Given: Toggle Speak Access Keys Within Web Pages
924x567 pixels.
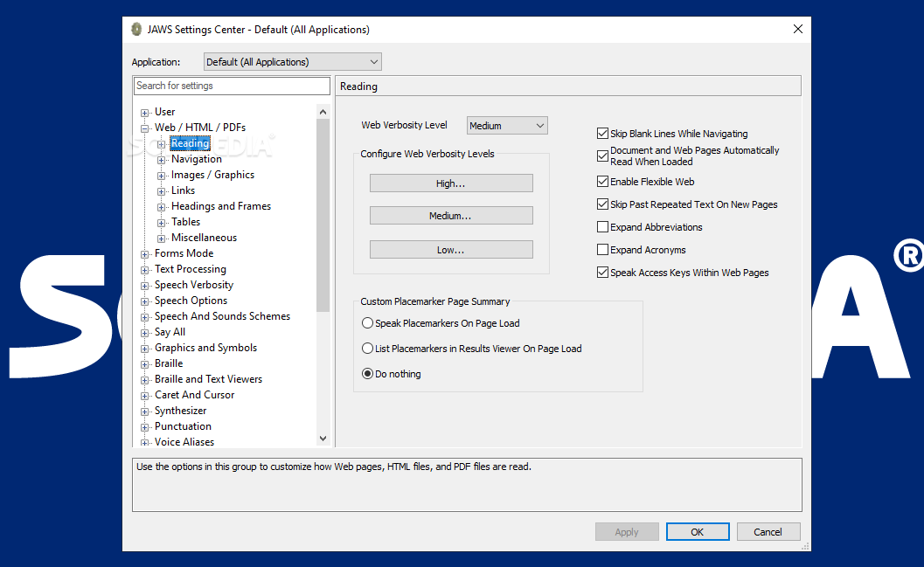Looking at the screenshot, I should tap(602, 272).
